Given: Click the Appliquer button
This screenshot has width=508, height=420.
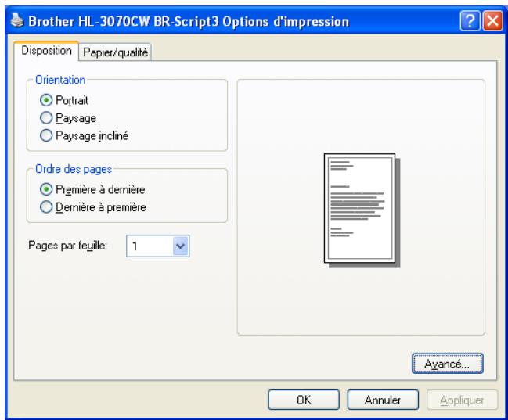Looking at the screenshot, I should [x=462, y=400].
